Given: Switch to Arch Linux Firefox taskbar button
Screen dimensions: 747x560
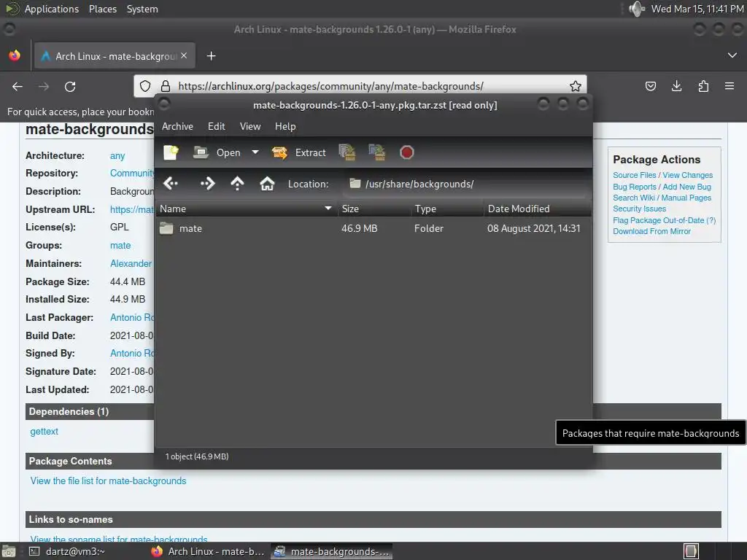Looking at the screenshot, I should click(208, 551).
